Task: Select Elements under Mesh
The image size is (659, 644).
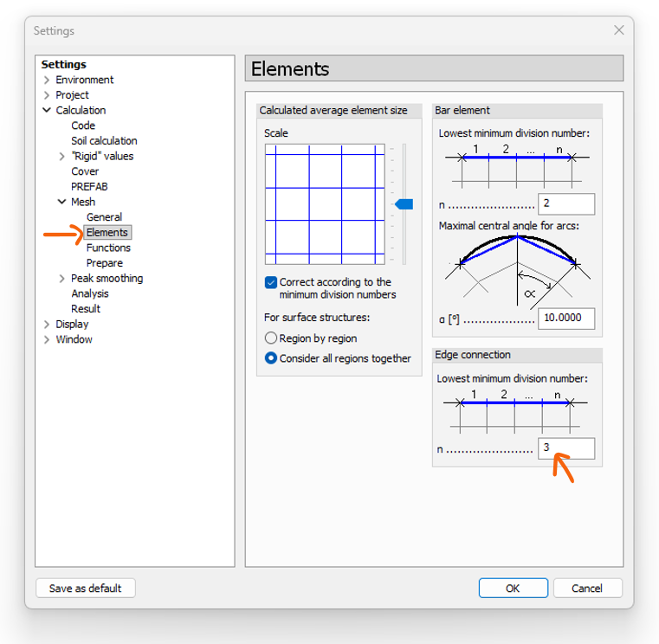Action: pos(107,232)
